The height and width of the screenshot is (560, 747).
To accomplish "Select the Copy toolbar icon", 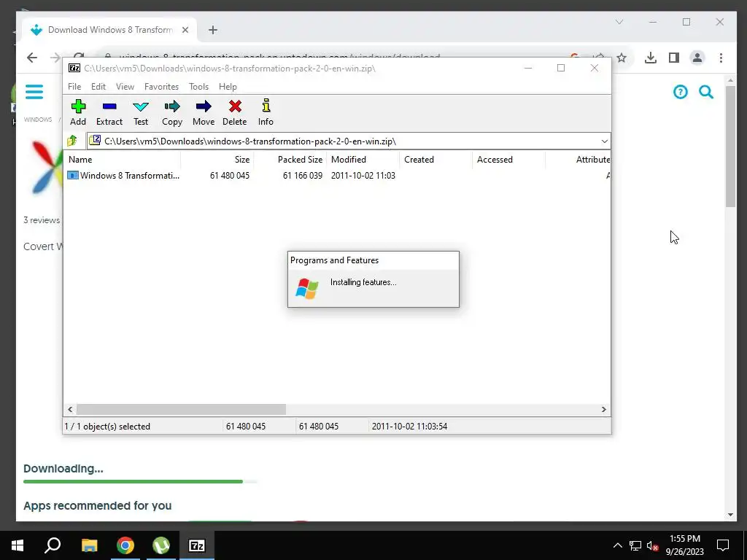I will (172, 112).
